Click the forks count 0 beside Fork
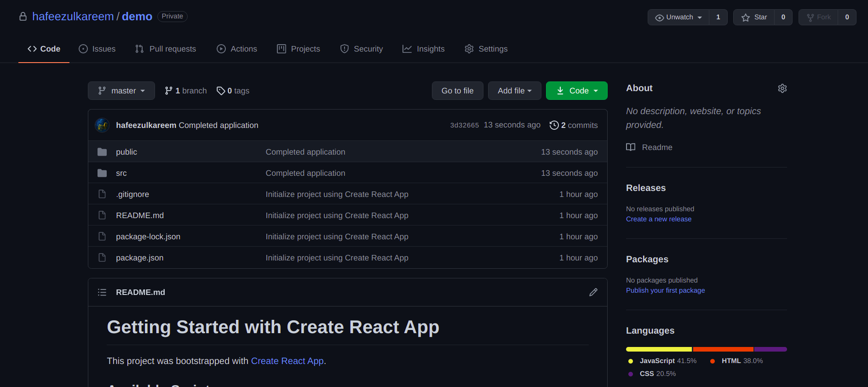 [x=847, y=17]
